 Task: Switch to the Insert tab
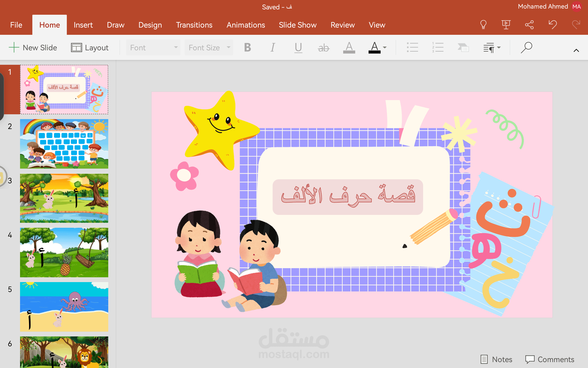83,25
